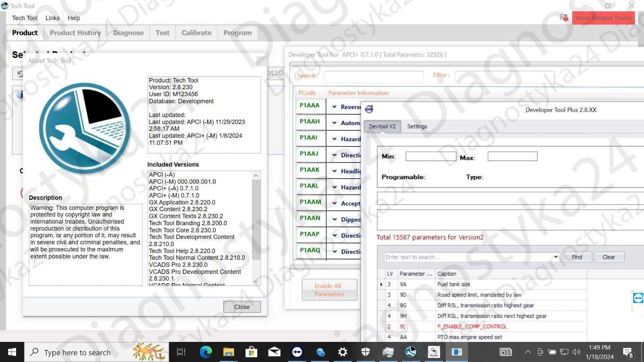Select 'Road speed limit, mandated by law' row

482,295
